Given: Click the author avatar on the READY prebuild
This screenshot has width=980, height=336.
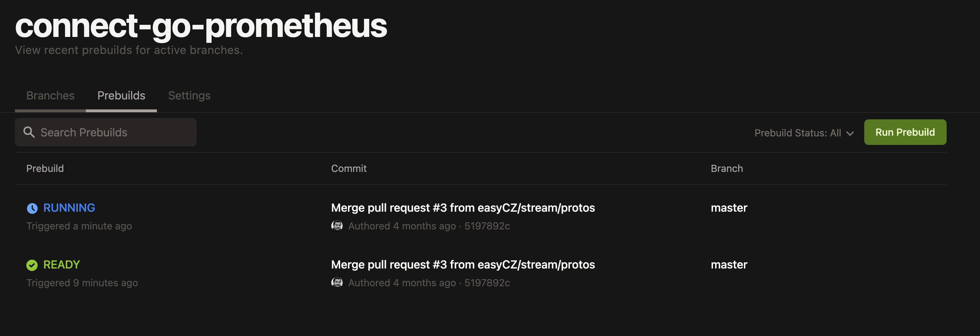Looking at the screenshot, I should click(337, 282).
